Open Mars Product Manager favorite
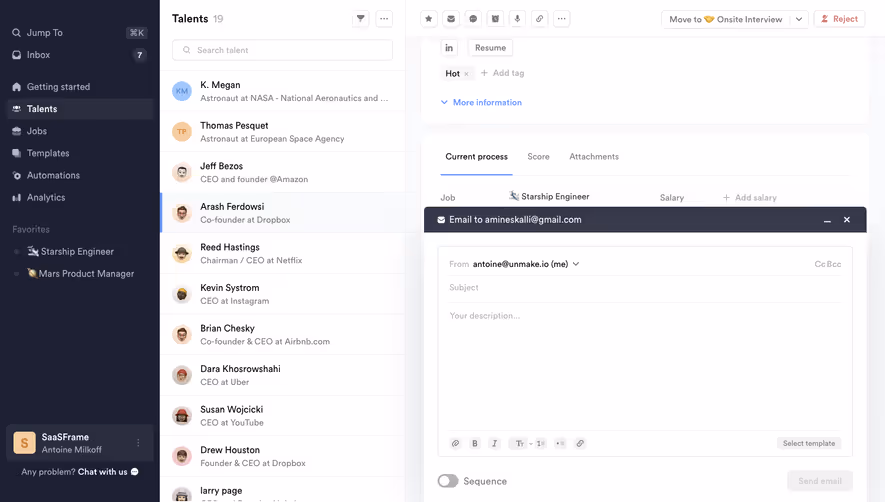 (81, 273)
